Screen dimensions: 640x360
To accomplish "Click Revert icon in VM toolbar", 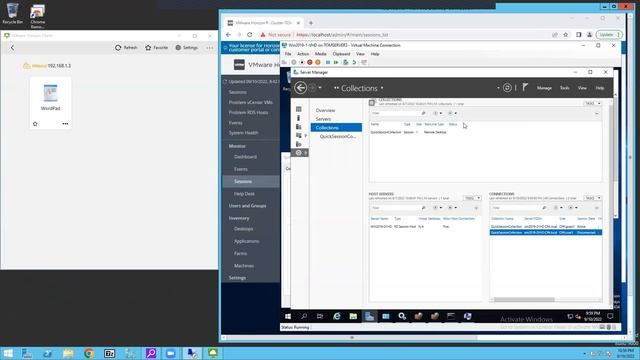I will (354, 62).
